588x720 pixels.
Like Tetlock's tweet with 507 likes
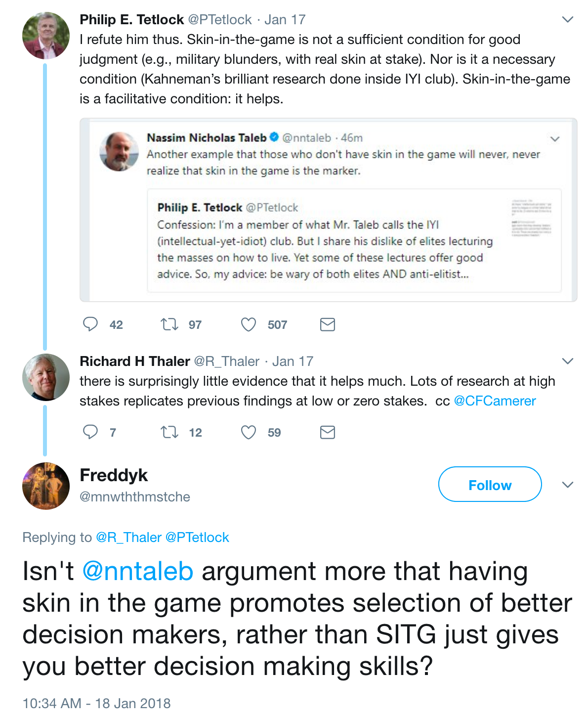249,324
